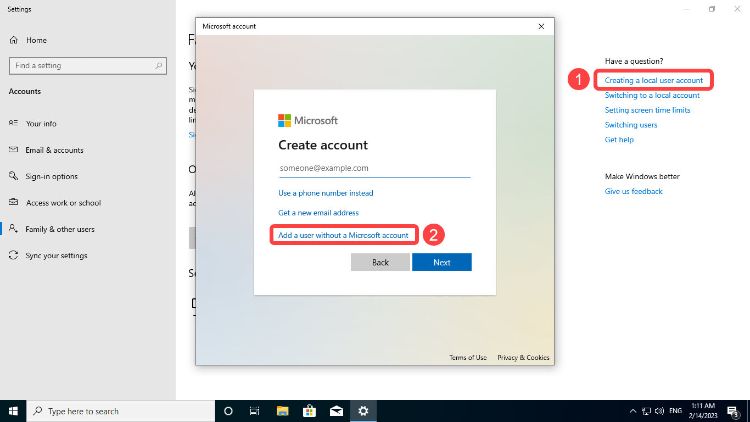This screenshot has width=750, height=422.
Task: Launch Microsoft Store from the taskbar
Action: tap(310, 411)
